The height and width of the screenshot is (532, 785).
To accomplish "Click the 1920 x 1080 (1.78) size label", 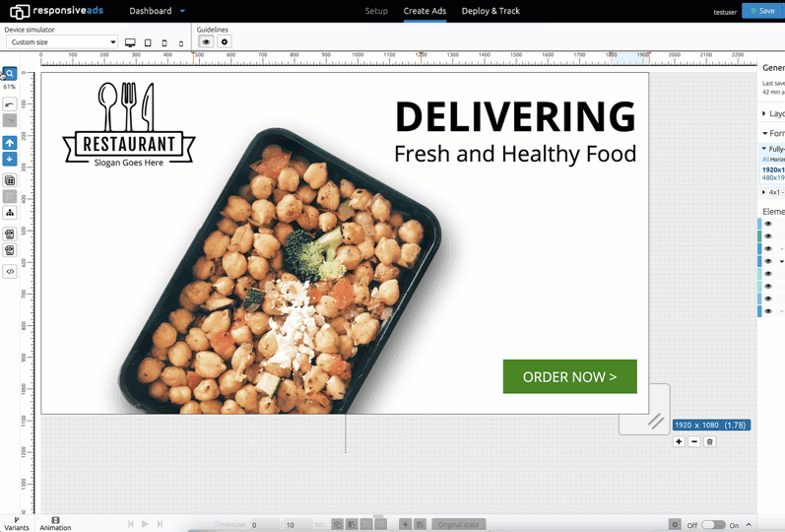I will pyautogui.click(x=711, y=425).
